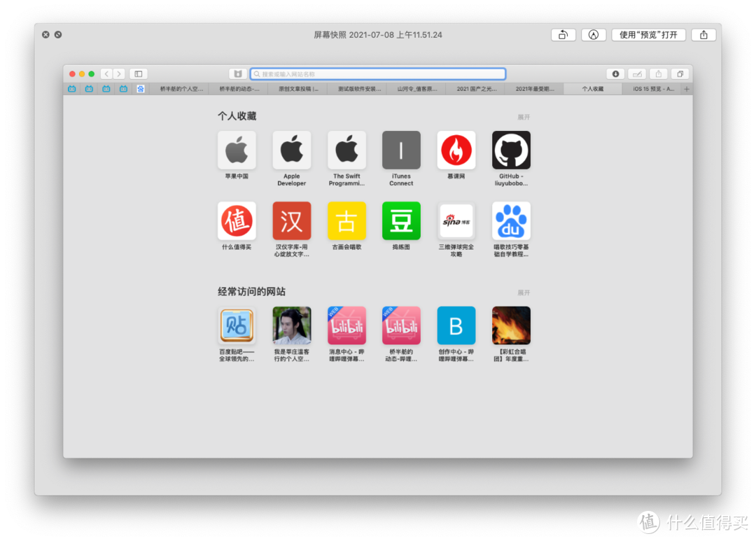Select the pinned Baidu paw tab
756x541 pixels.
pyautogui.click(x=140, y=89)
